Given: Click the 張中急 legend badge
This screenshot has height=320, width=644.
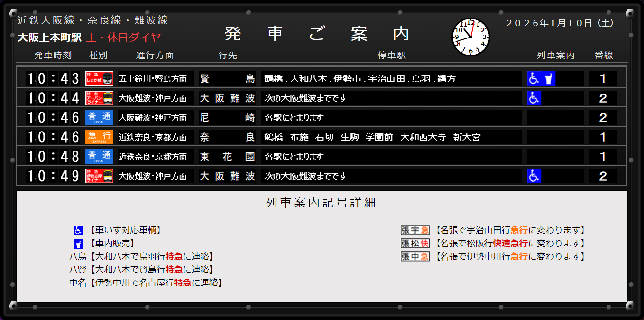Looking at the screenshot, I should click(x=415, y=257).
